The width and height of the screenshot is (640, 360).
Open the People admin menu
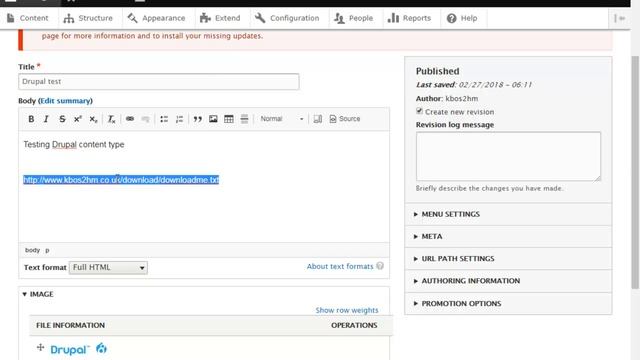[354, 18]
